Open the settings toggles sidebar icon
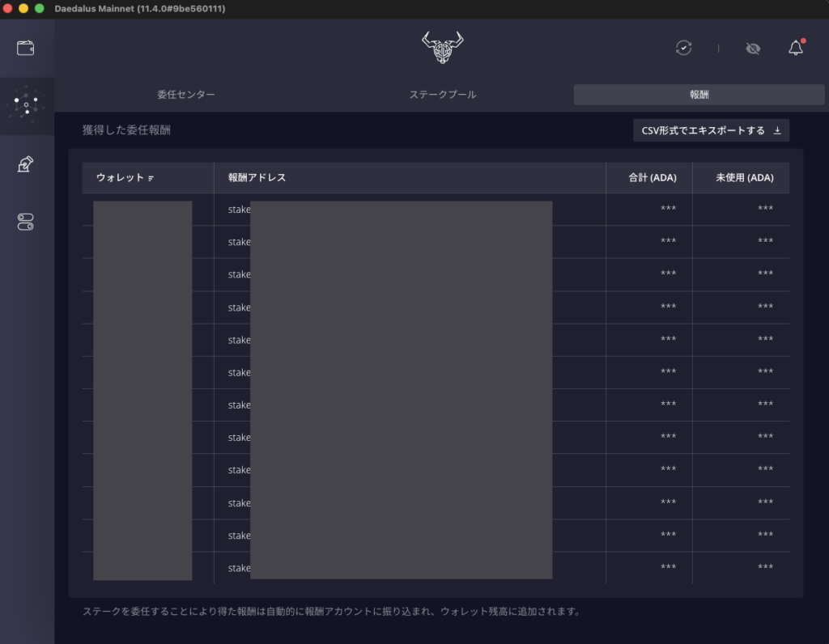Screen dimensions: 829x644 click(x=25, y=222)
